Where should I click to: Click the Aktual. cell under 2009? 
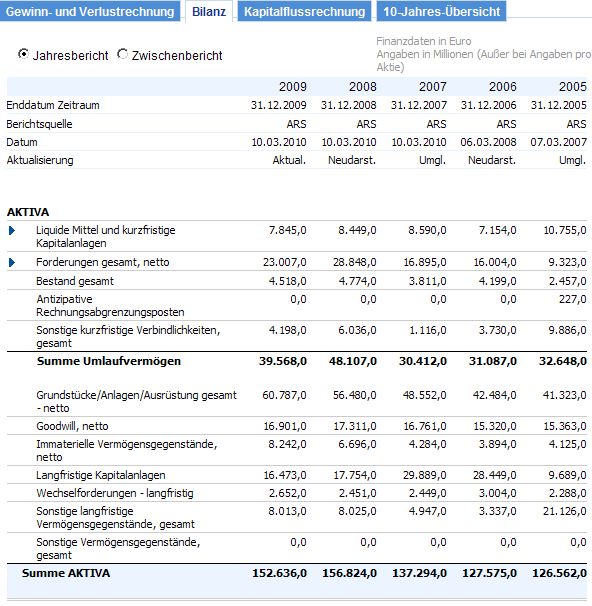tap(289, 160)
